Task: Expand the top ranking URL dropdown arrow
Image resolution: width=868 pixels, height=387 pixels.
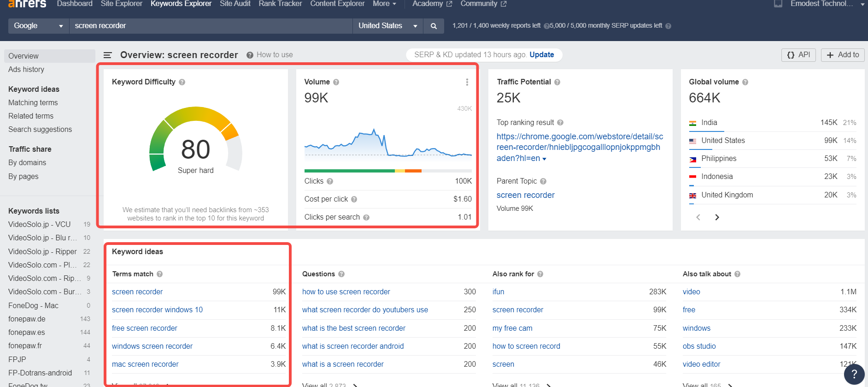Action: (545, 159)
